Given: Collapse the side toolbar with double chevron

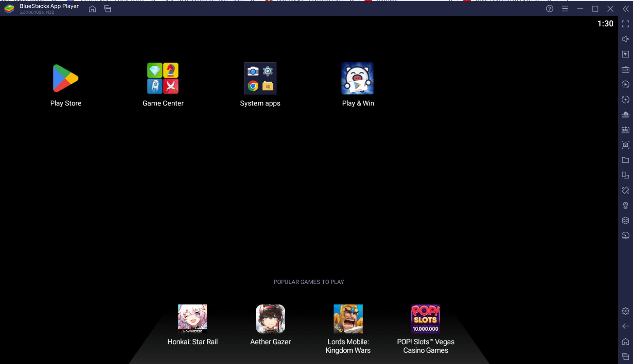Looking at the screenshot, I should (626, 9).
